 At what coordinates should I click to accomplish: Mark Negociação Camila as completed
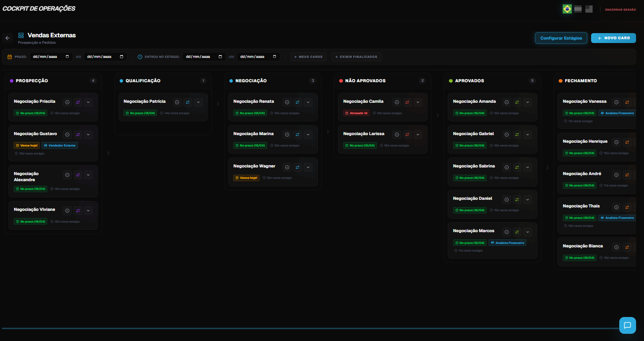pos(397,102)
